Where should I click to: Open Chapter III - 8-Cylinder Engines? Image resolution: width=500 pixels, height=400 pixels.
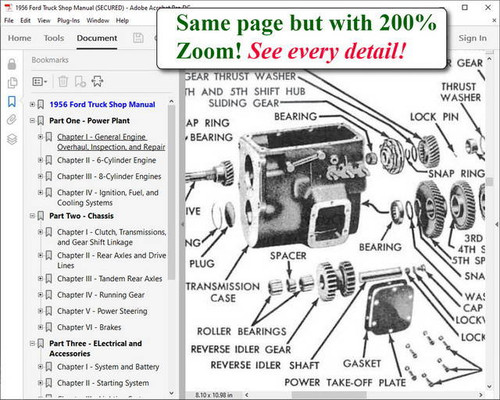coord(109,176)
